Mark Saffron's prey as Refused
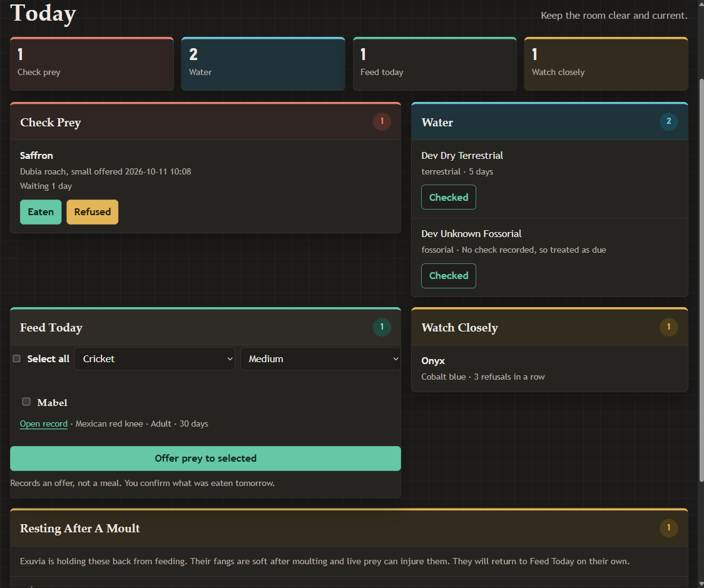The height and width of the screenshot is (588, 704). pos(93,212)
